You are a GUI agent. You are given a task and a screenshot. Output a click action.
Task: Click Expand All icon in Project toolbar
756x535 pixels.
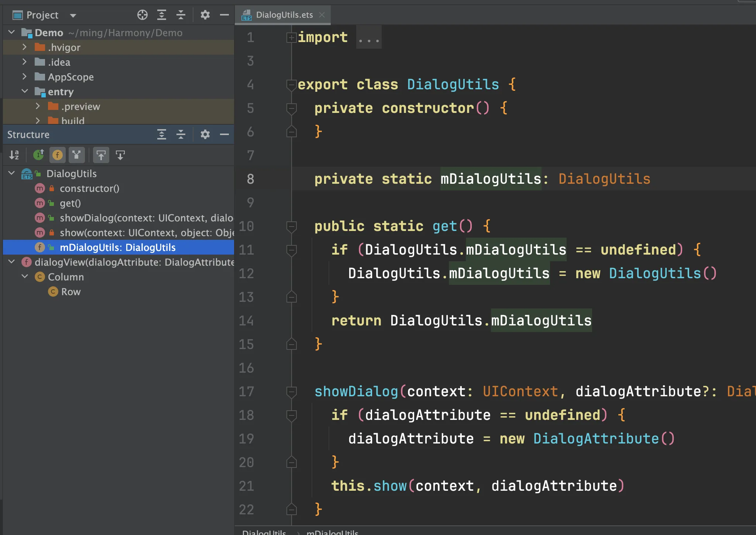tap(162, 15)
